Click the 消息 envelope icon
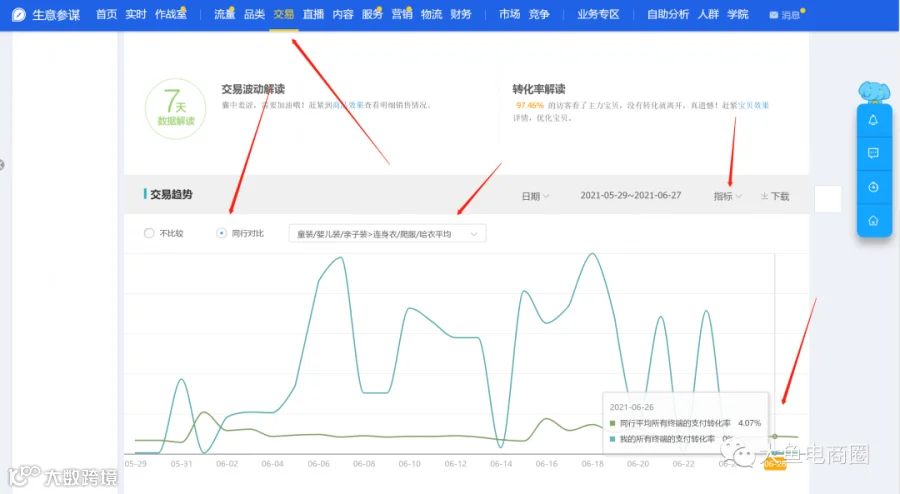The width and height of the screenshot is (900, 494). (774, 15)
